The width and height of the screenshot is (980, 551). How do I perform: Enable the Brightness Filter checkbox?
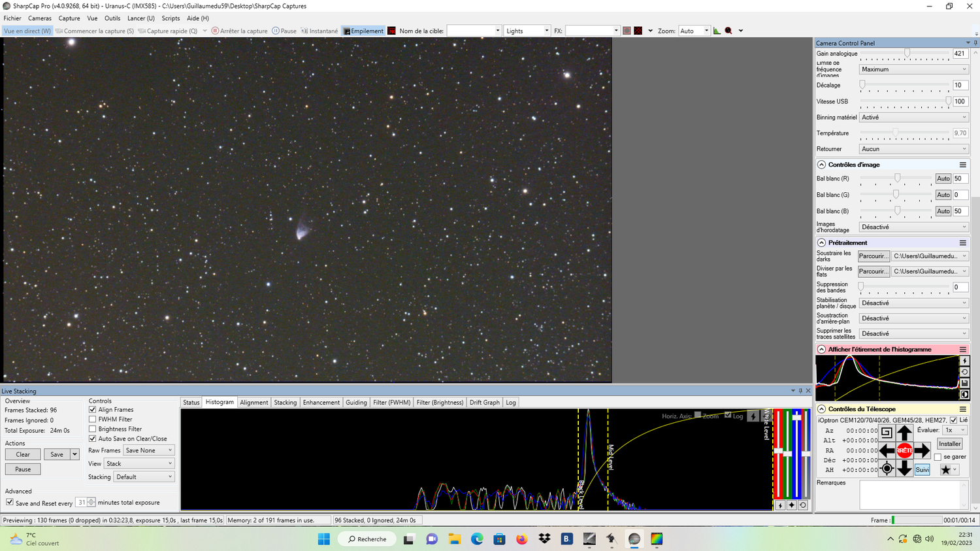pyautogui.click(x=92, y=429)
